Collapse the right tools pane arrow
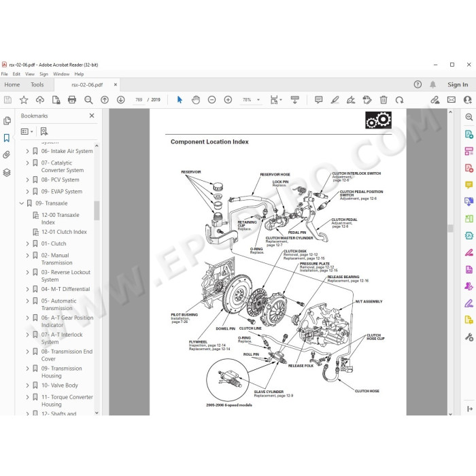 click(x=470, y=409)
